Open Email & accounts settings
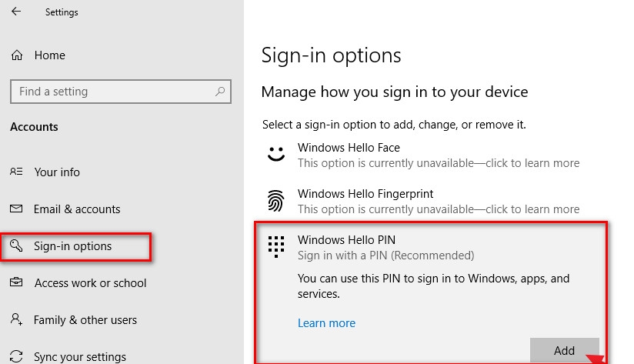The width and height of the screenshot is (634, 364). [77, 209]
